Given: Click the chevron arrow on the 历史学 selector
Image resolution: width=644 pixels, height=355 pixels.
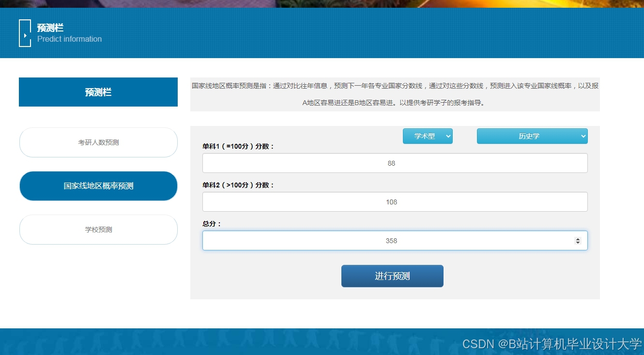Looking at the screenshot, I should click(583, 136).
